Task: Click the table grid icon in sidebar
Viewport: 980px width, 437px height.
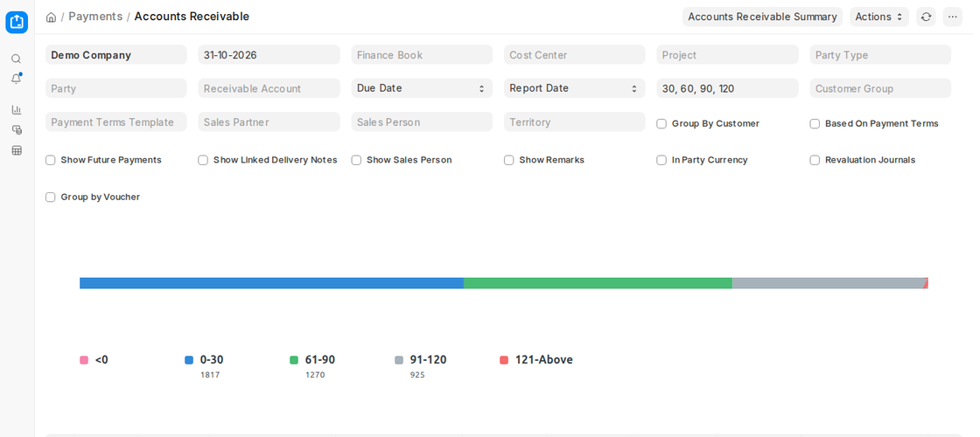Action: [17, 150]
